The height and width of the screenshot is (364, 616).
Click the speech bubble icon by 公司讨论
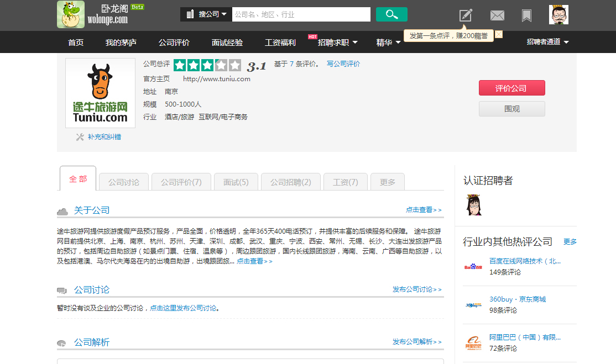[62, 291]
